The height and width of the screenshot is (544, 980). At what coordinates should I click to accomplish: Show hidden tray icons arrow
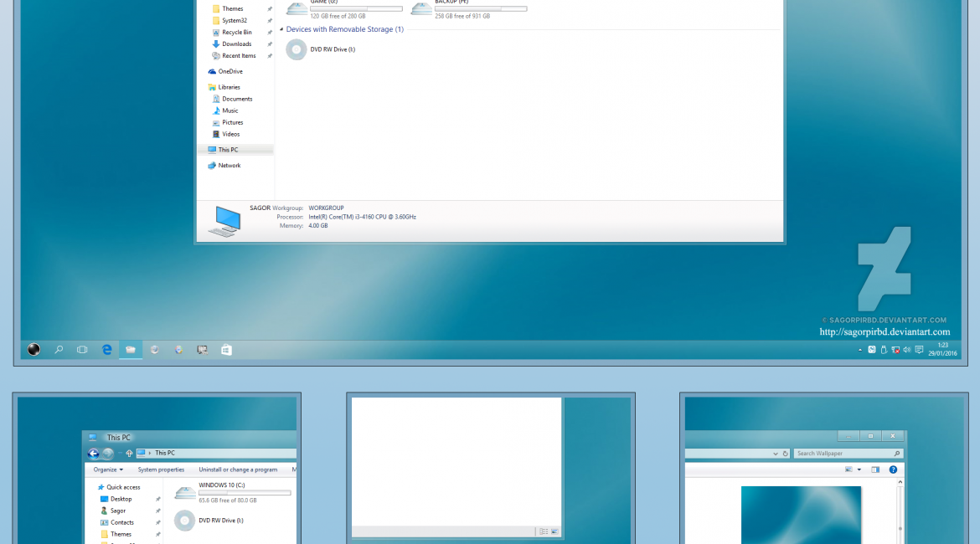click(860, 350)
